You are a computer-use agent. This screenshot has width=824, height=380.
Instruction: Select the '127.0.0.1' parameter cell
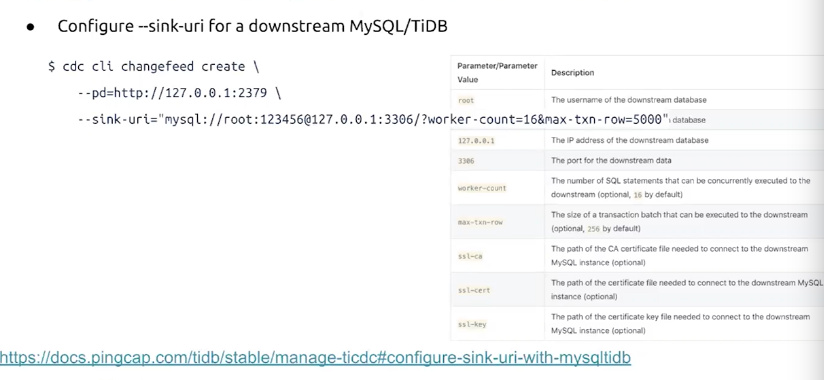click(x=476, y=141)
